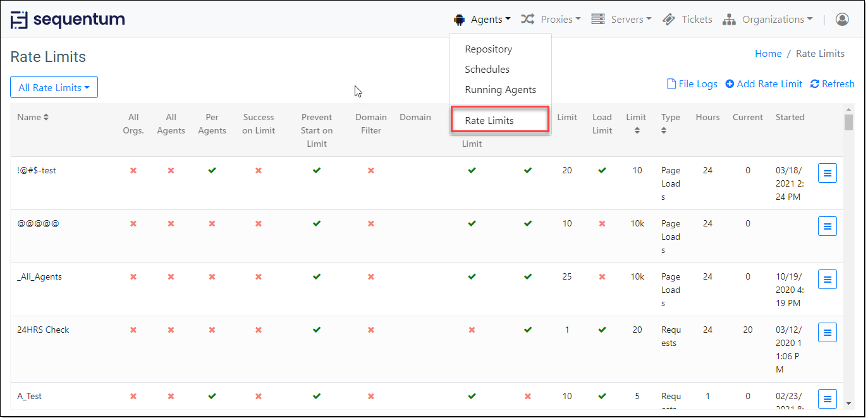
Task: Open the row menu for !@#$-test
Action: point(827,173)
